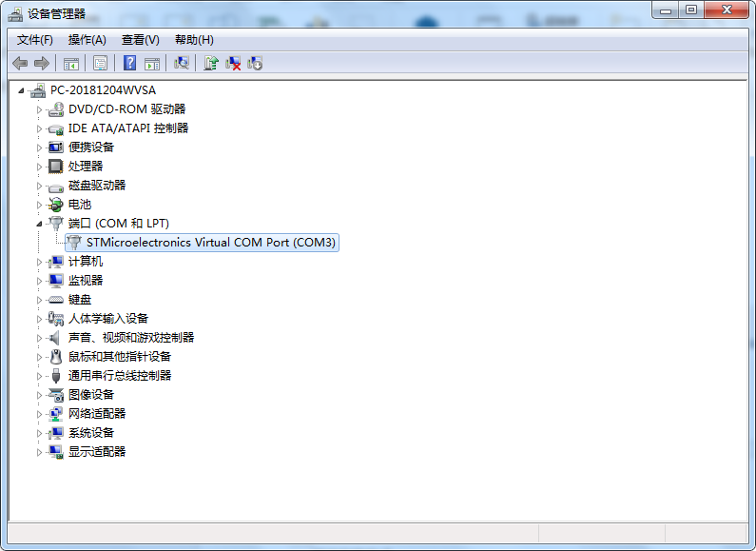This screenshot has width=756, height=551.
Task: Maximize the 设备管理器 window
Action: pyautogui.click(x=691, y=10)
